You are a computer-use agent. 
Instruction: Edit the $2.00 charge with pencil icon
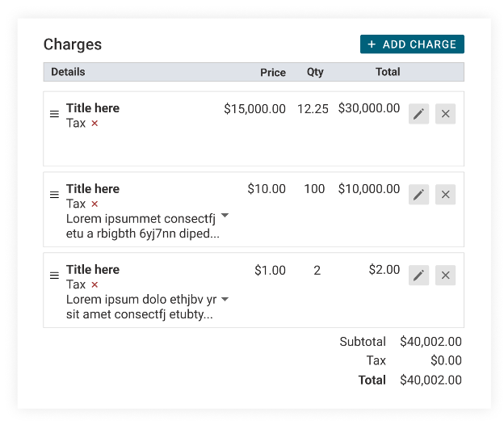pos(418,276)
